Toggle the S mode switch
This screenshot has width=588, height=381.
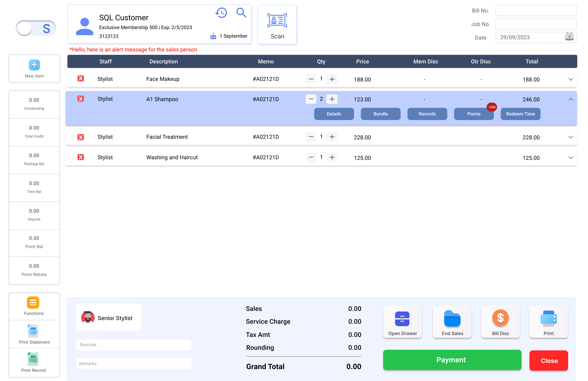point(36,28)
